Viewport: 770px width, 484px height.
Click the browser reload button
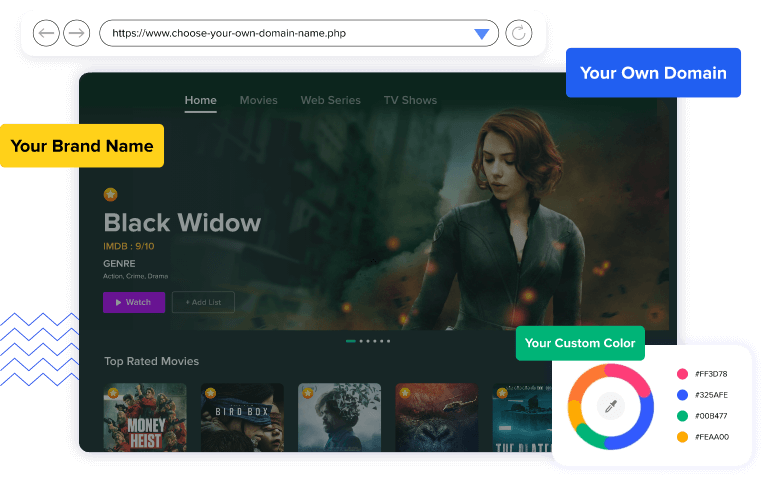[519, 33]
